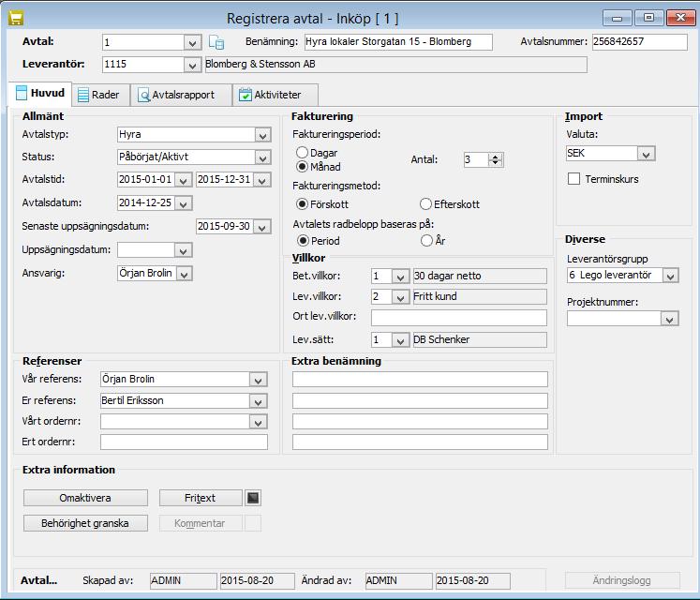
Task: Click the Ändrad av date 2015-08-20
Action: click(x=473, y=581)
